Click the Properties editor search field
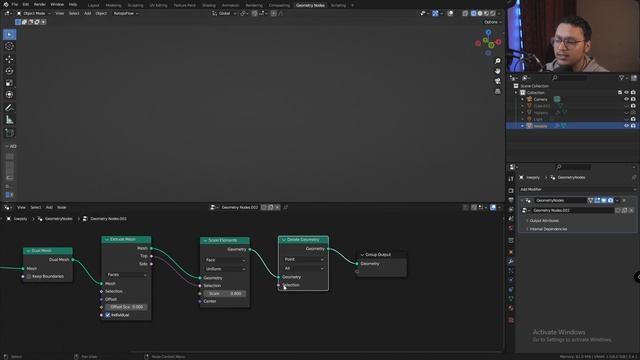640x360 pixels. [x=573, y=167]
